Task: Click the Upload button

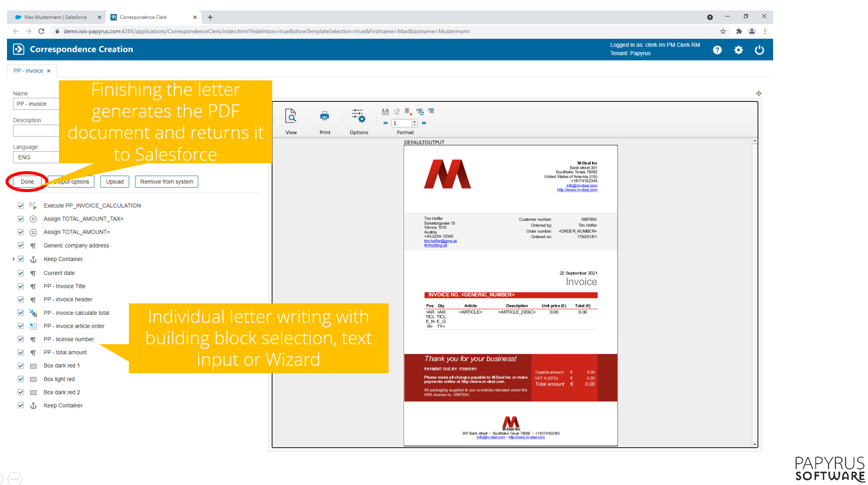Action: pyautogui.click(x=115, y=182)
